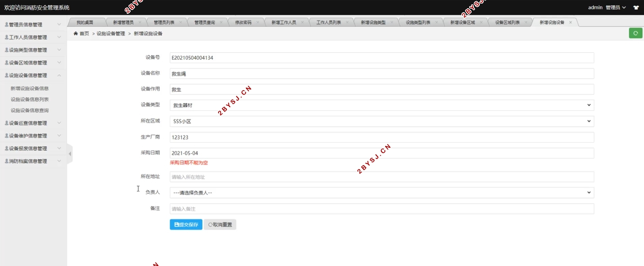Viewport: 644px width, 266px height.
Task: Expand 设备巡查信息管理 sidebar menu
Action: (33, 123)
